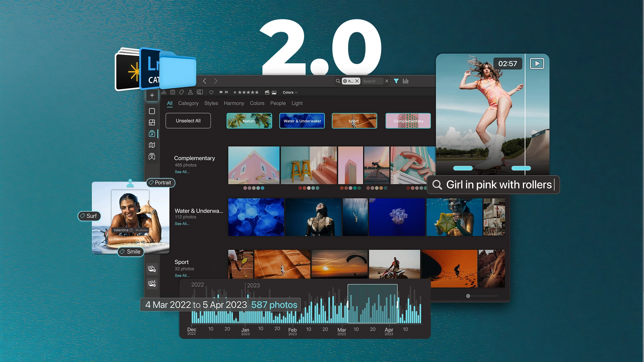
Task: Click the Search input field
Action: tap(372, 81)
